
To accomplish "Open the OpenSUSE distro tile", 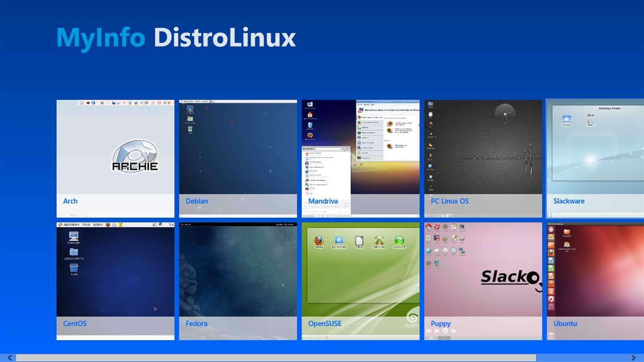I will click(360, 281).
